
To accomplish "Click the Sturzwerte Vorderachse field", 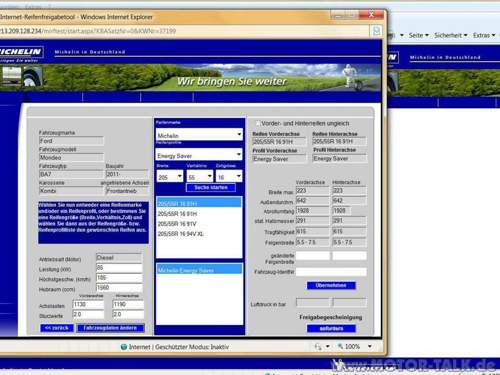I will [88, 314].
